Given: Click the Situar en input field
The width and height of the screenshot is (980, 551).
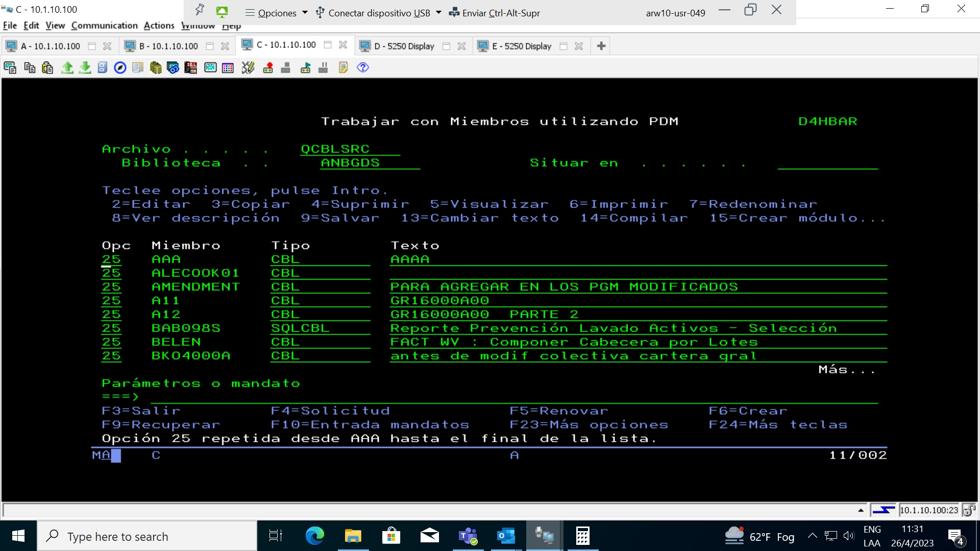Looking at the screenshot, I should click(827, 163).
